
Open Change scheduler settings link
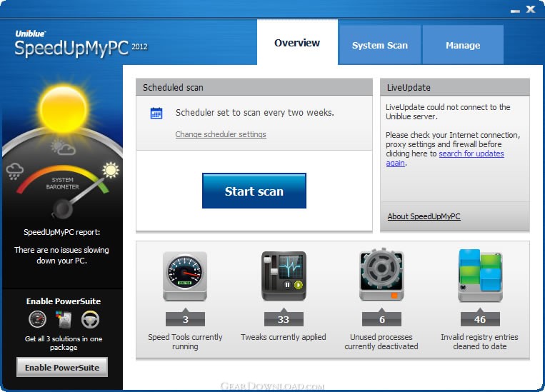click(x=221, y=134)
